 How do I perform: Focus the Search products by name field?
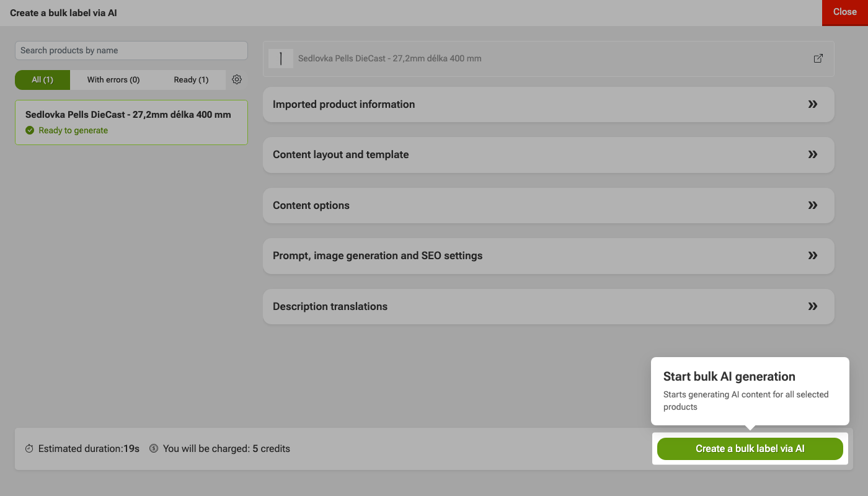(131, 50)
